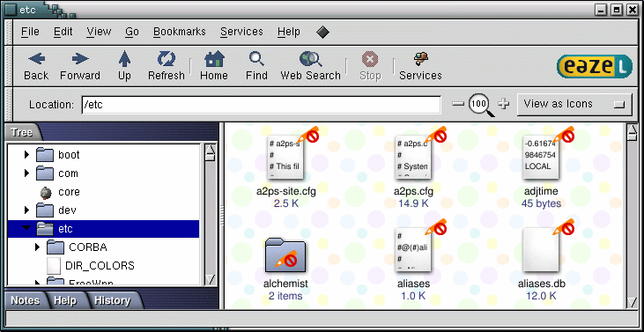The width and height of the screenshot is (644, 332).
Task: Open the Notes sidebar tab
Action: 25,300
